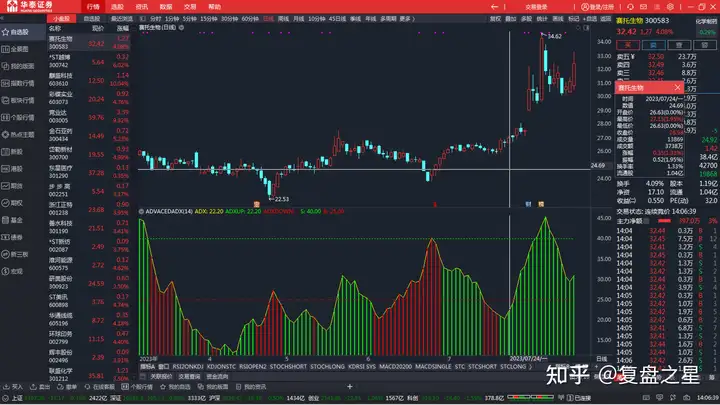Switch chart to 周线 period
720x405 pixels.
pos(283,19)
